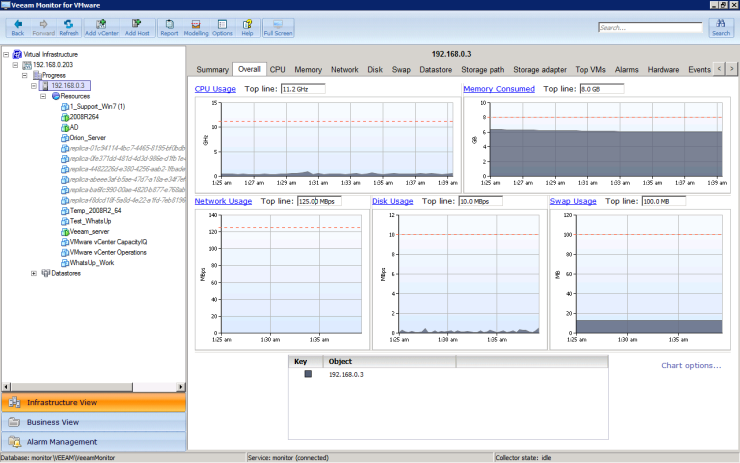Select the WhatsUp_Work virtual machine
Viewport: 740px width, 463px height.
92,262
